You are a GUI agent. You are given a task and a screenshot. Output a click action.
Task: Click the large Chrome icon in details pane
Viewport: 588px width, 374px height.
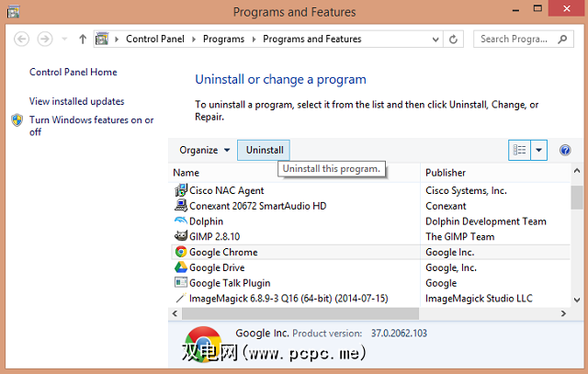[x=203, y=345]
